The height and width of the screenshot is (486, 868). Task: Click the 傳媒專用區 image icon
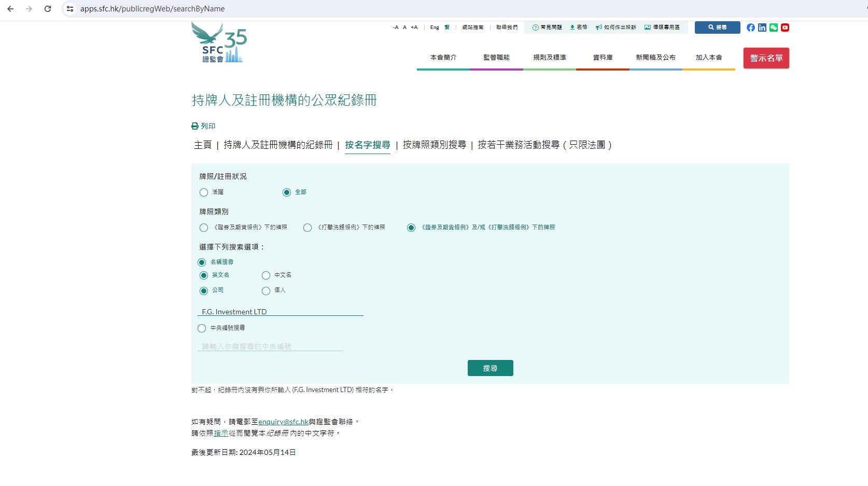click(648, 27)
